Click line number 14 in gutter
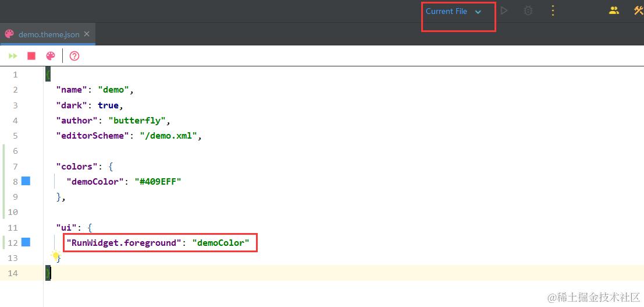This screenshot has width=644, height=307. (x=13, y=273)
